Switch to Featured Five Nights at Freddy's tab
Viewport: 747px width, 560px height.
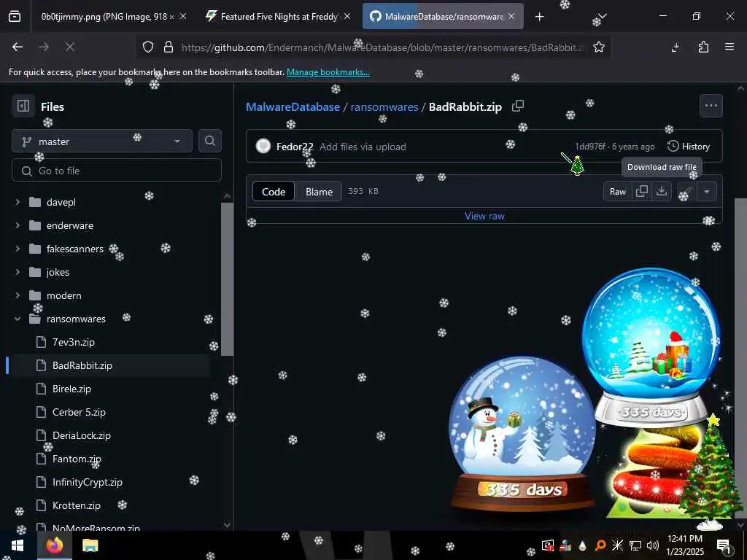coord(278,17)
